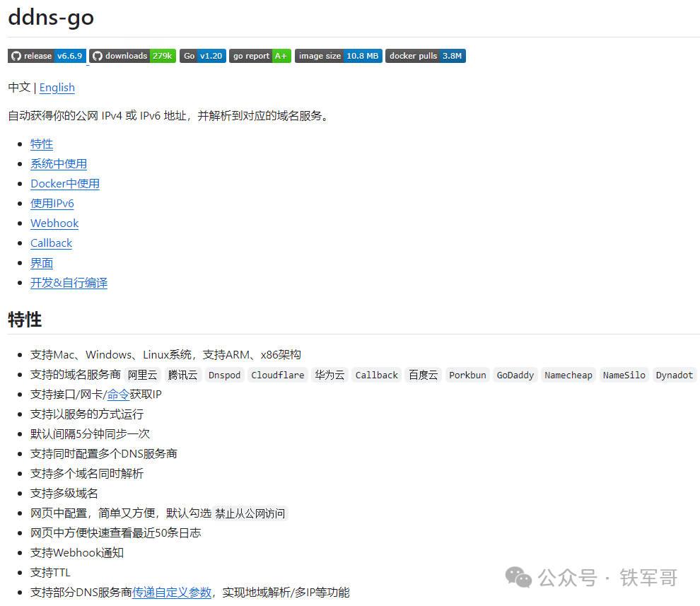Click the Go v1.20 version badge
The height and width of the screenshot is (606, 700).
(202, 55)
